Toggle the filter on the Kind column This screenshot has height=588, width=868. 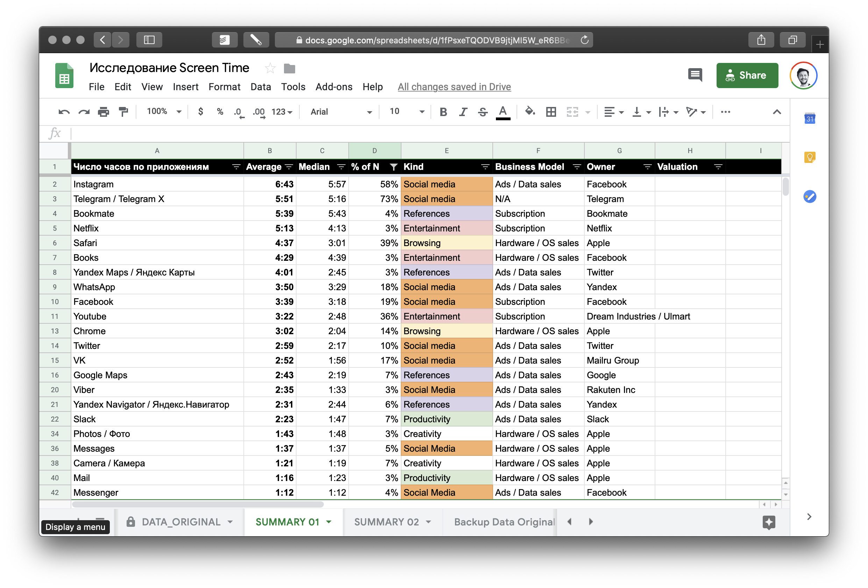click(x=484, y=166)
